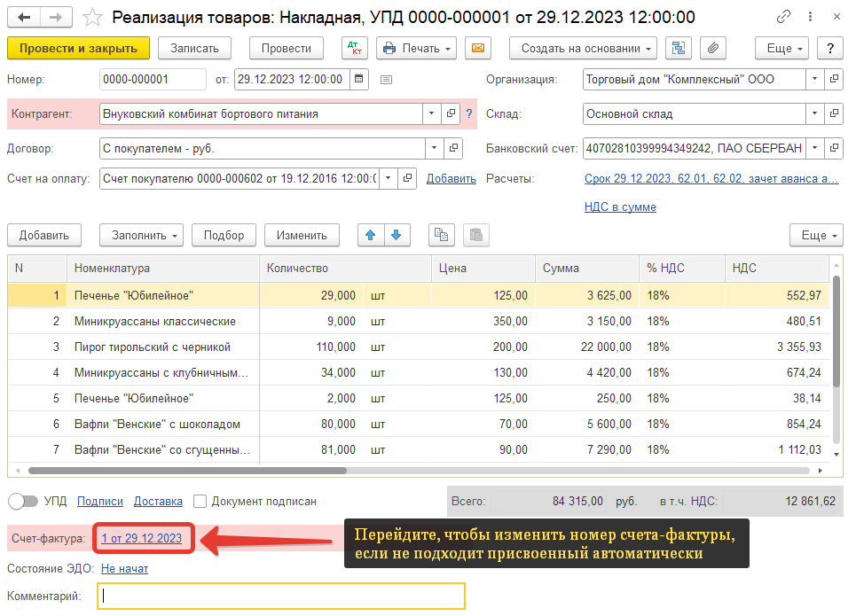
Task: Click the Номер field 0000-000001
Action: coord(153,79)
